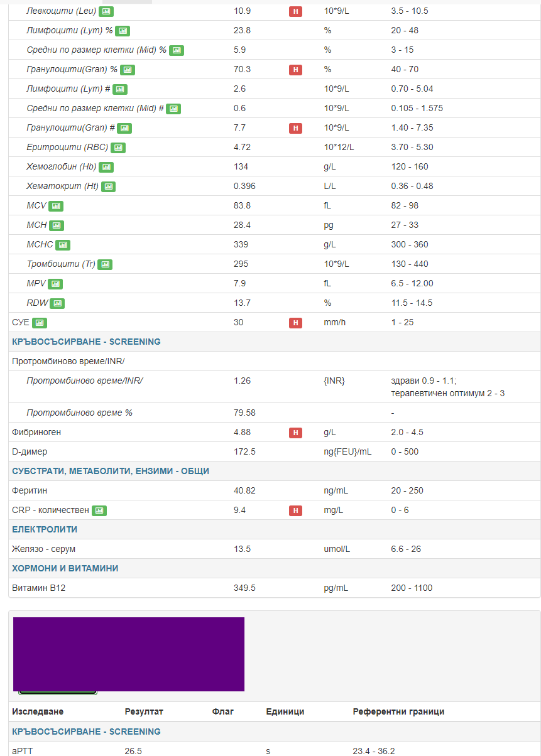View the chart for the MCHC row
Image resolution: width=541 pixels, height=756 pixels.
tap(63, 245)
